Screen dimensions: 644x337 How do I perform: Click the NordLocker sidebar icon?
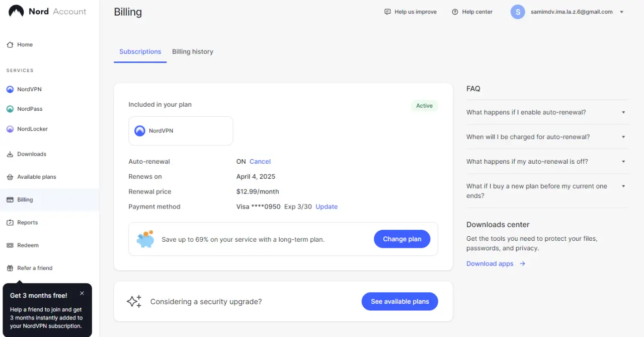[x=10, y=129]
